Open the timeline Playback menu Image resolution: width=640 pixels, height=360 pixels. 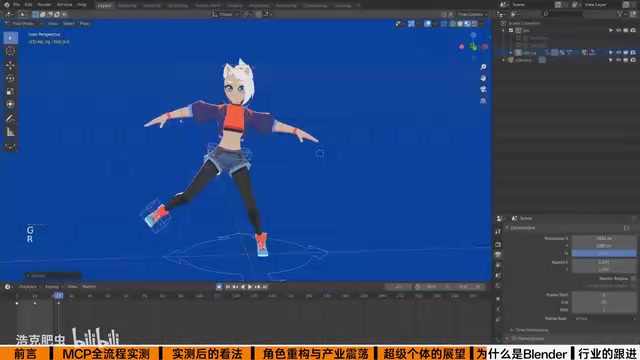click(28, 287)
